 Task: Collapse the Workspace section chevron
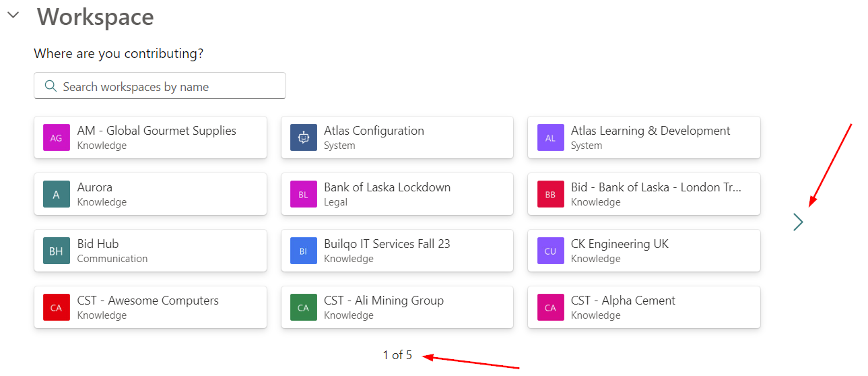pos(13,15)
